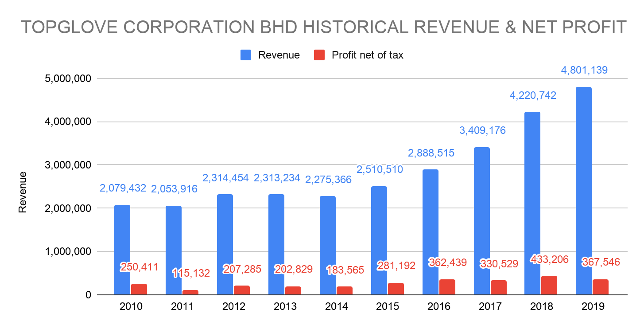This screenshot has width=644, height=329.
Task: Click the 362,439 profit label
Action: (x=448, y=262)
